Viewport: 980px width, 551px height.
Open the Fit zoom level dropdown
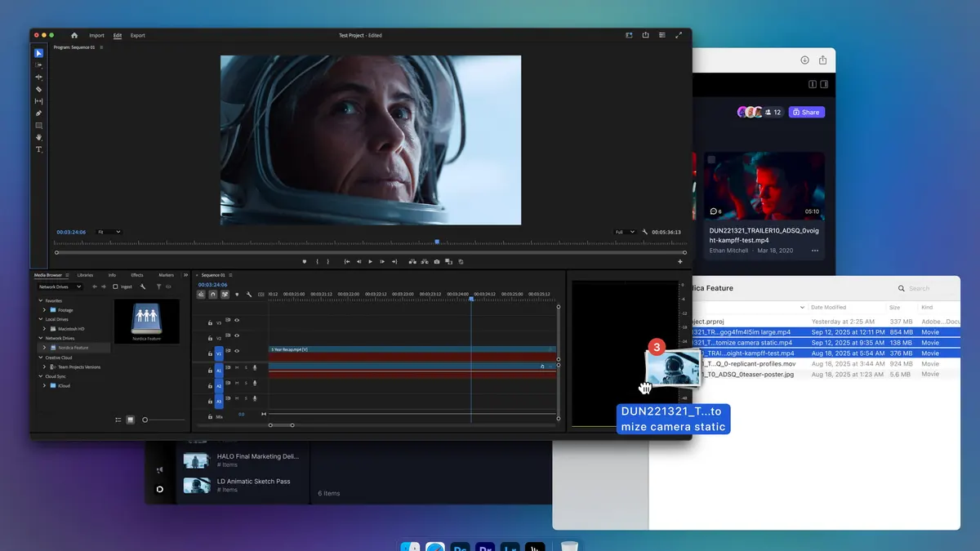[x=109, y=232]
